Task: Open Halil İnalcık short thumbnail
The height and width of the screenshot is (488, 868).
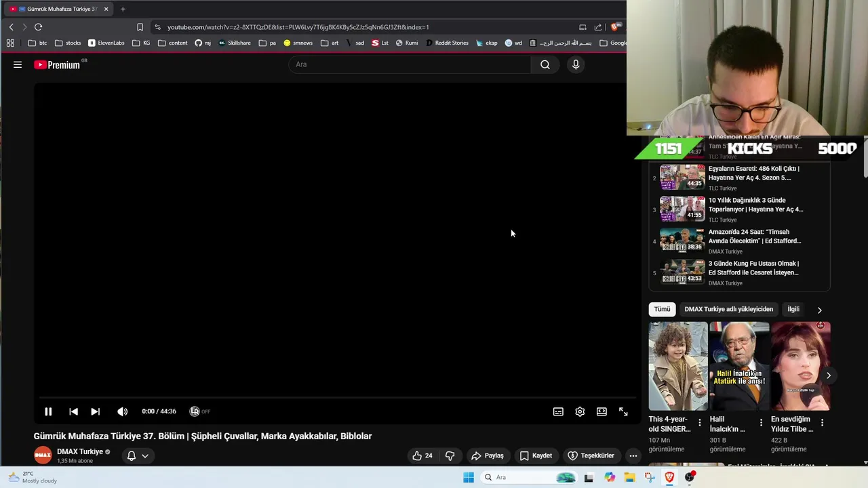Action: point(739,366)
